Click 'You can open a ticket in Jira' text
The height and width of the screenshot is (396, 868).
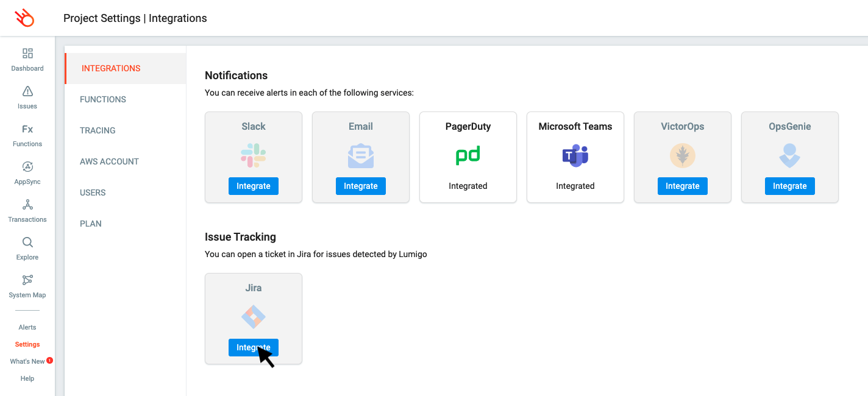pyautogui.click(x=316, y=254)
